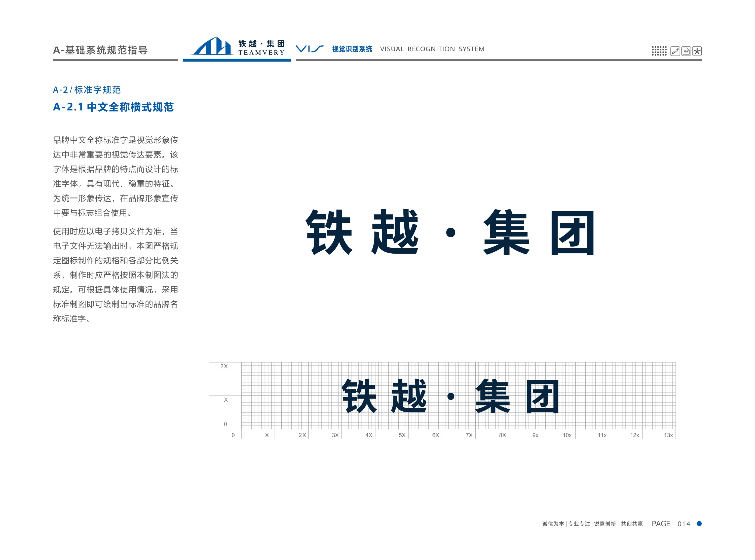Click the horizontal axis 2X label
This screenshot has width=755, height=560.
point(302,435)
